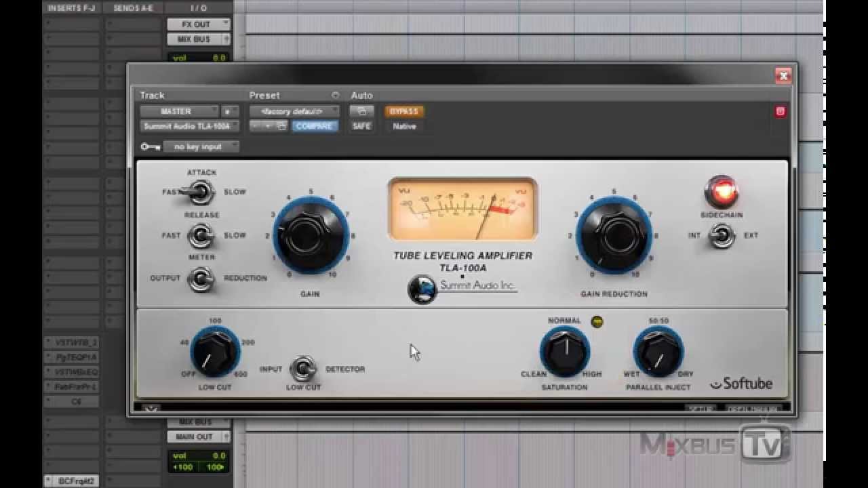This screenshot has width=868, height=488.
Task: Click the Softube logo
Action: pos(741,384)
